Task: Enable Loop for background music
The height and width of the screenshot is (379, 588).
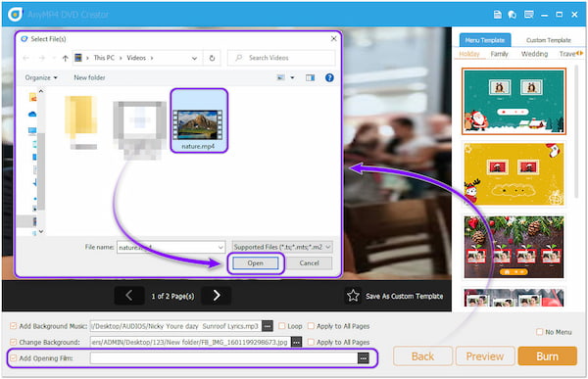Action: (x=281, y=326)
